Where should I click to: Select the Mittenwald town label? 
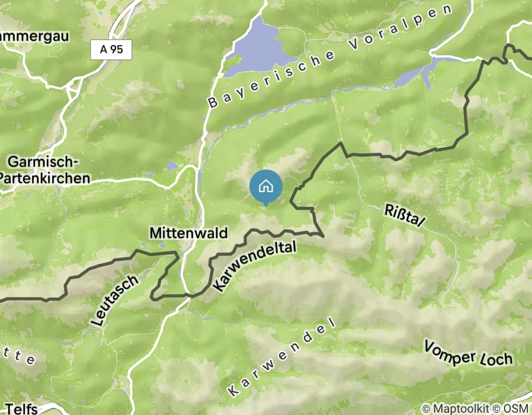[x=188, y=234]
